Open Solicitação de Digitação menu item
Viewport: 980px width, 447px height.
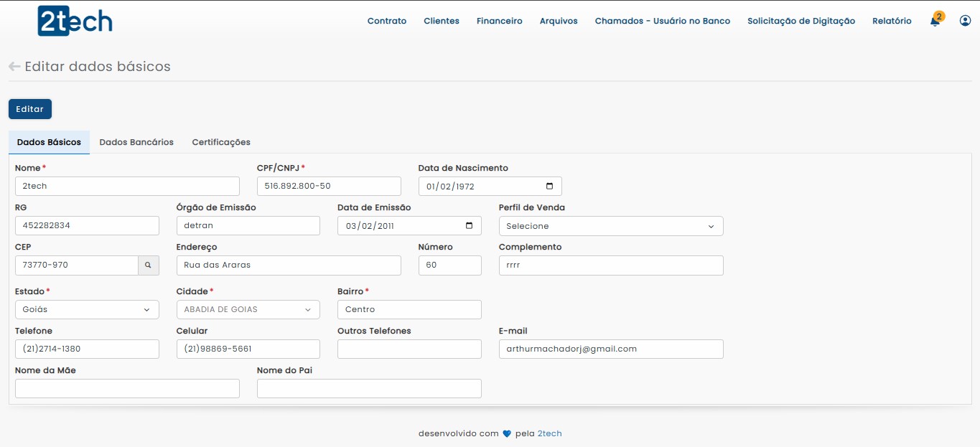[x=801, y=21]
